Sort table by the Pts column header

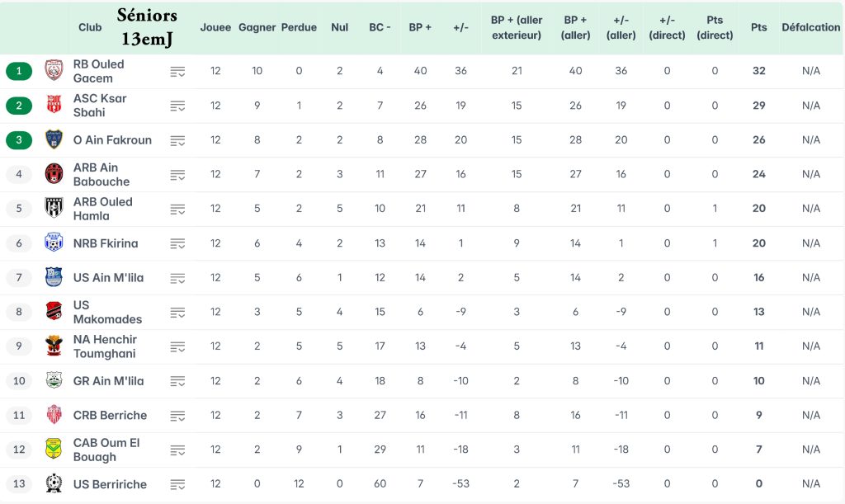click(758, 27)
